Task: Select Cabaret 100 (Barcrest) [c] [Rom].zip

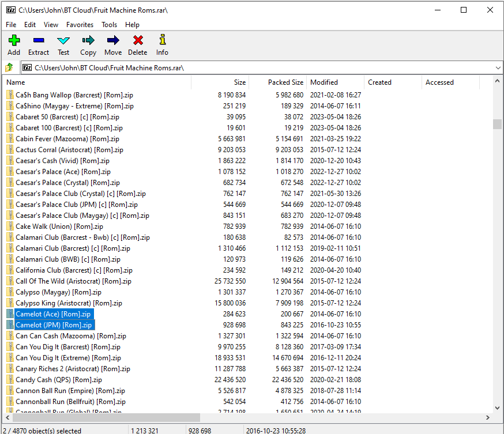Action: [x=69, y=128]
